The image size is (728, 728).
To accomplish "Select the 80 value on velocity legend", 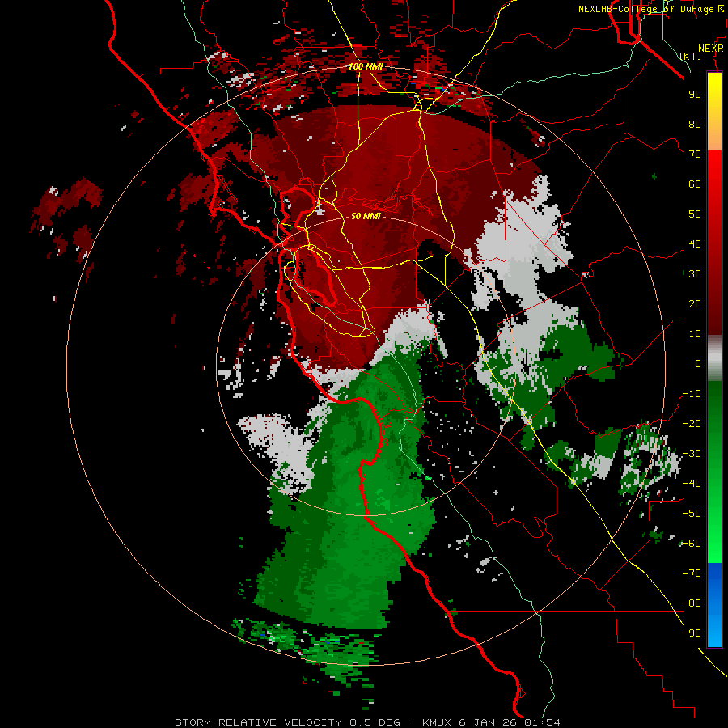I will (x=695, y=124).
